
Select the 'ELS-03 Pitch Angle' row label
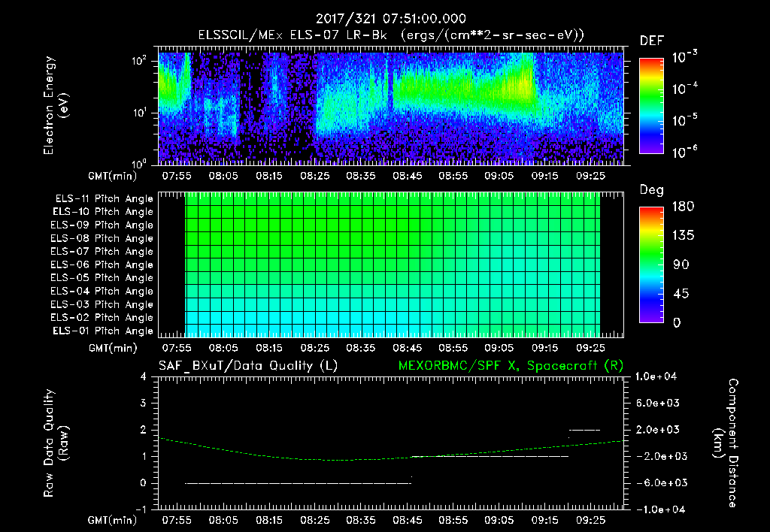pyautogui.click(x=102, y=304)
